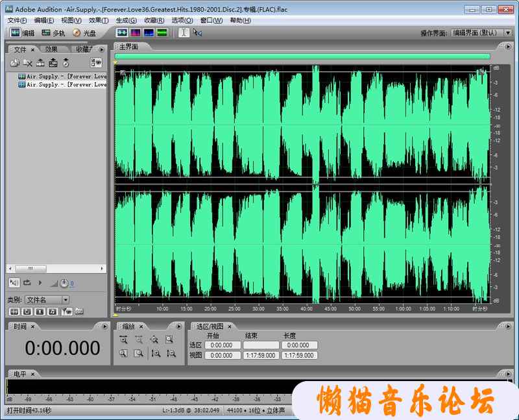
Task: Click the zoom to selection icon
Action: [169, 340]
